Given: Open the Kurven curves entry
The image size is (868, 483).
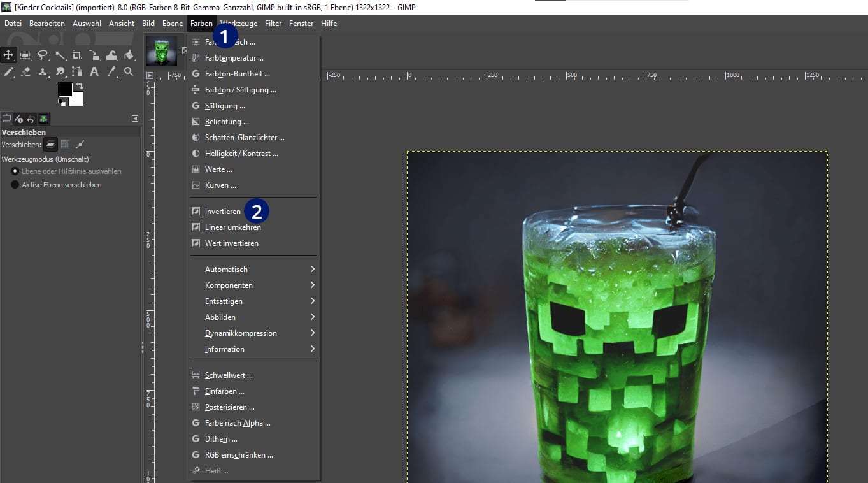Looking at the screenshot, I should (253, 185).
